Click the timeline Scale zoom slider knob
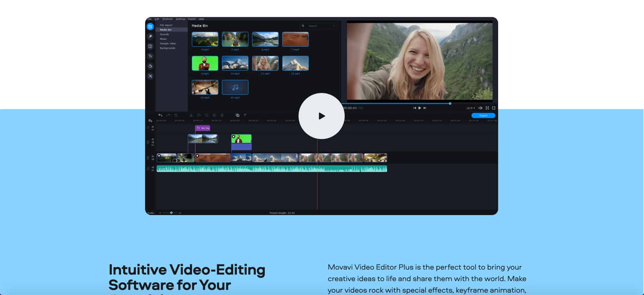This screenshot has width=644, height=295. coord(171,213)
